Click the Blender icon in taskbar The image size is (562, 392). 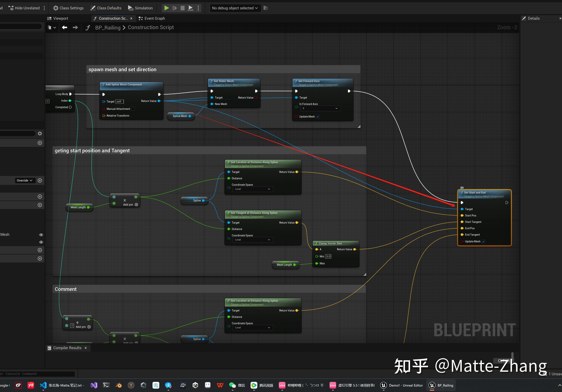coord(119,385)
